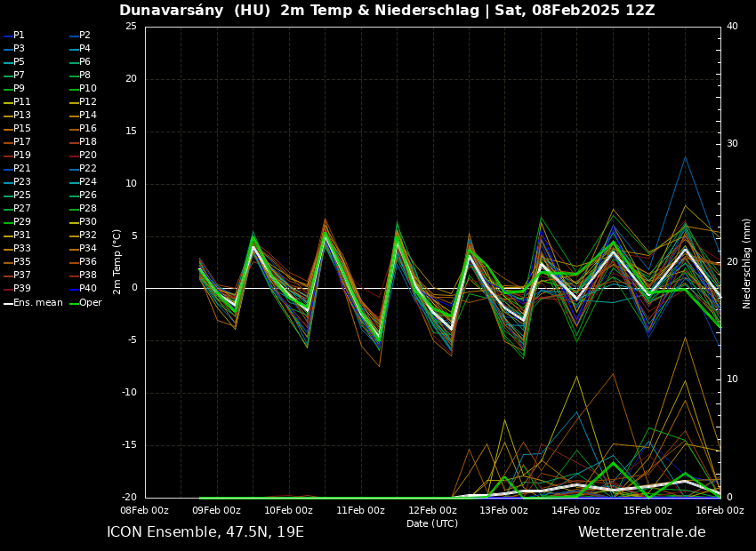Select the 16Feb 00z date tick label
The image size is (756, 551).
720,511
